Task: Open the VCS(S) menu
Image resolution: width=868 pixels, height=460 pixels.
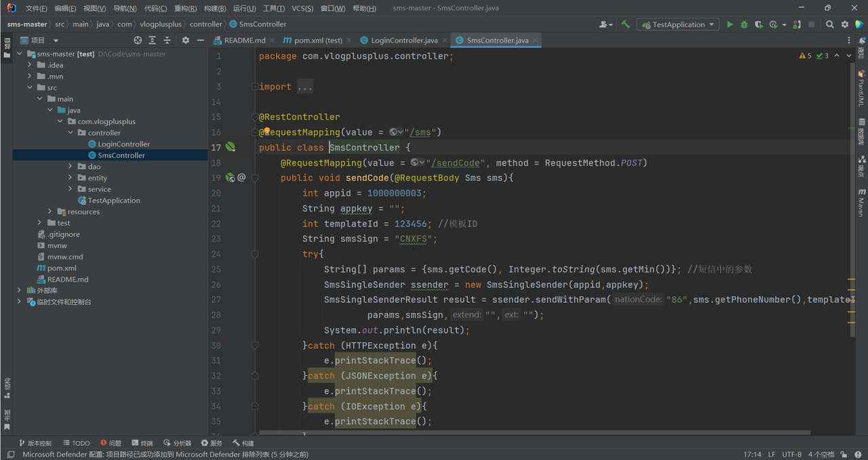Action: click(302, 9)
